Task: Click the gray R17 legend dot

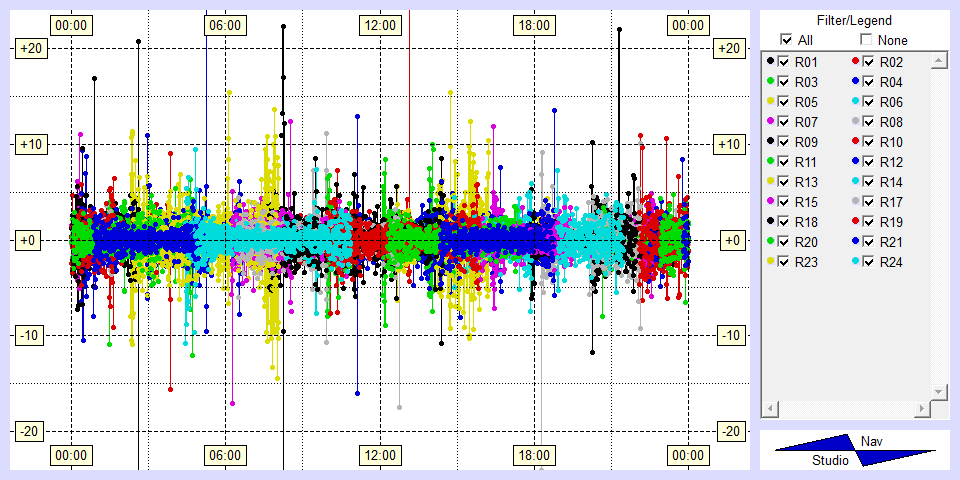Action: (x=855, y=202)
